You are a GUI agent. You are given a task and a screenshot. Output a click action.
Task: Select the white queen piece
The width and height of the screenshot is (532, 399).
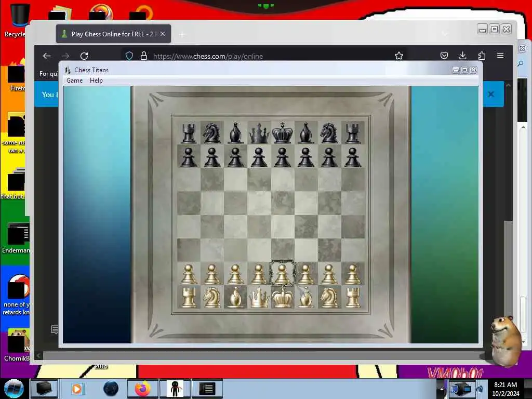pyautogui.click(x=259, y=298)
